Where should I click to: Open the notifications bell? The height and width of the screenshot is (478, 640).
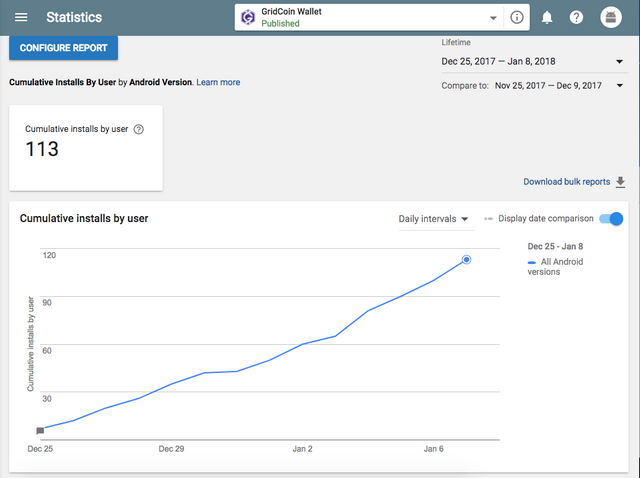coord(547,18)
